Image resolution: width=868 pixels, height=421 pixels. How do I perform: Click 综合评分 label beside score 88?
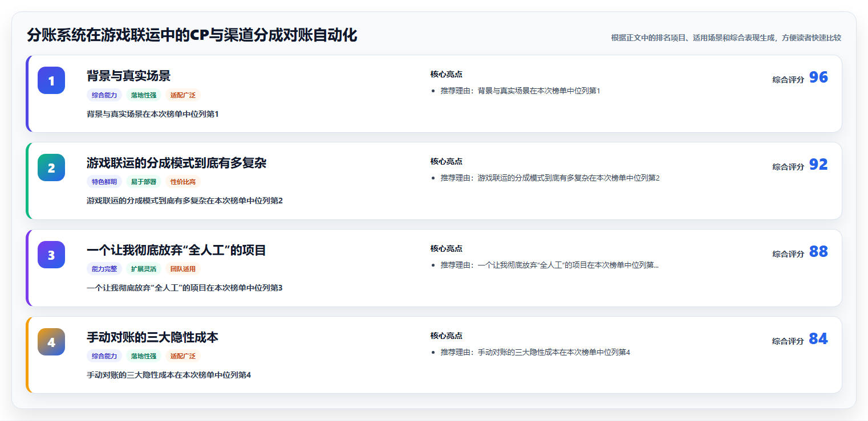point(788,254)
